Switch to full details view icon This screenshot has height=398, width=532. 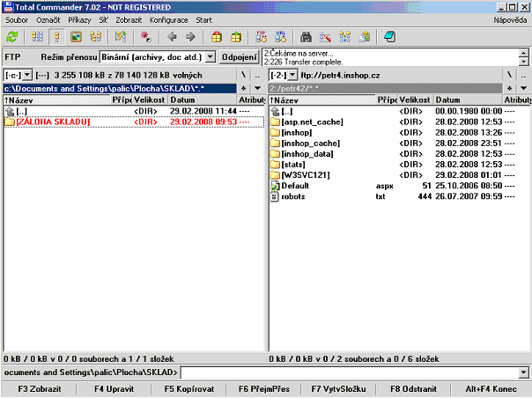click(x=56, y=37)
